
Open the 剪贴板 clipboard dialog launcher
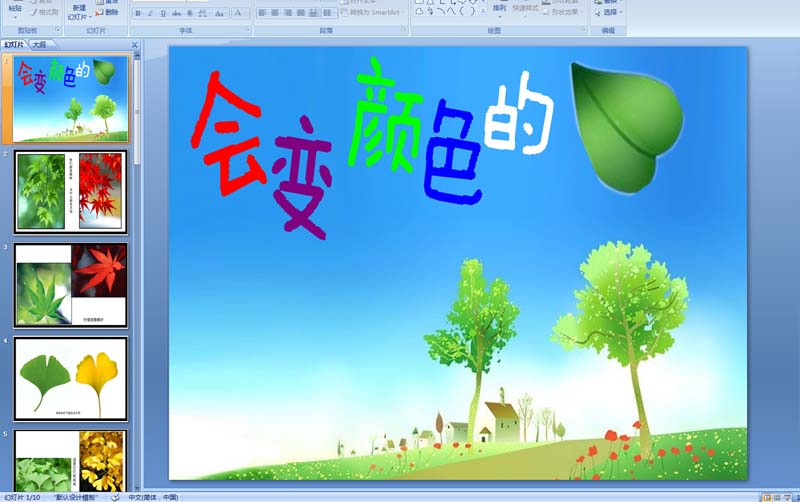[58, 30]
